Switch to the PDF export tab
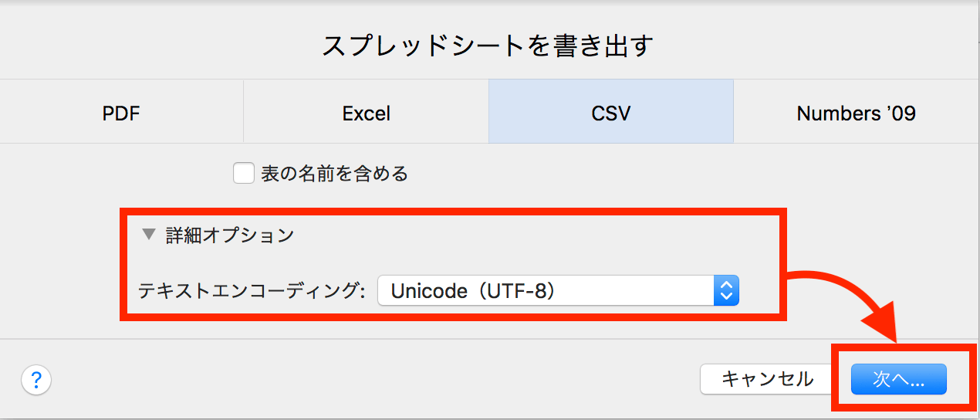The width and height of the screenshot is (980, 420). pyautogui.click(x=121, y=113)
